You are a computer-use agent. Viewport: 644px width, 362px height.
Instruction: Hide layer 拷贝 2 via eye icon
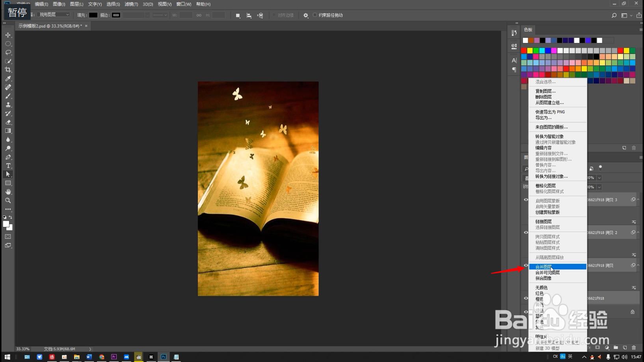click(525, 232)
